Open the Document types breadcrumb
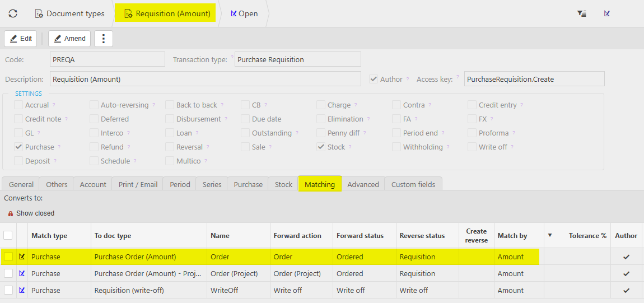 pos(70,13)
